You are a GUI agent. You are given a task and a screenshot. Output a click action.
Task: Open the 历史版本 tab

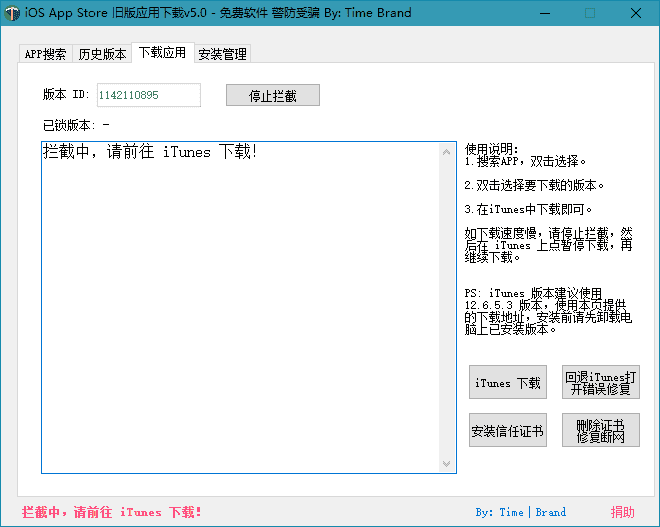(x=102, y=54)
